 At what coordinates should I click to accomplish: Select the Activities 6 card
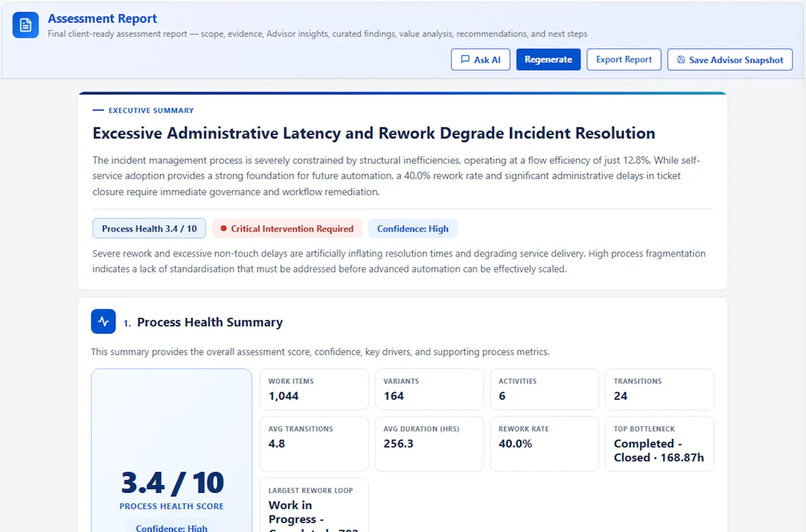544,389
